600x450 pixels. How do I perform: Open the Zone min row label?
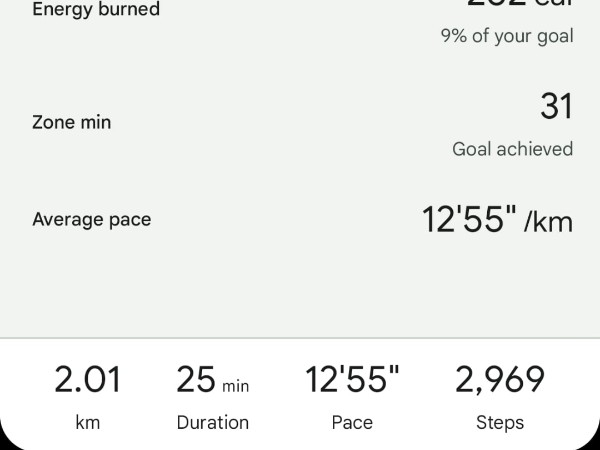tap(72, 122)
